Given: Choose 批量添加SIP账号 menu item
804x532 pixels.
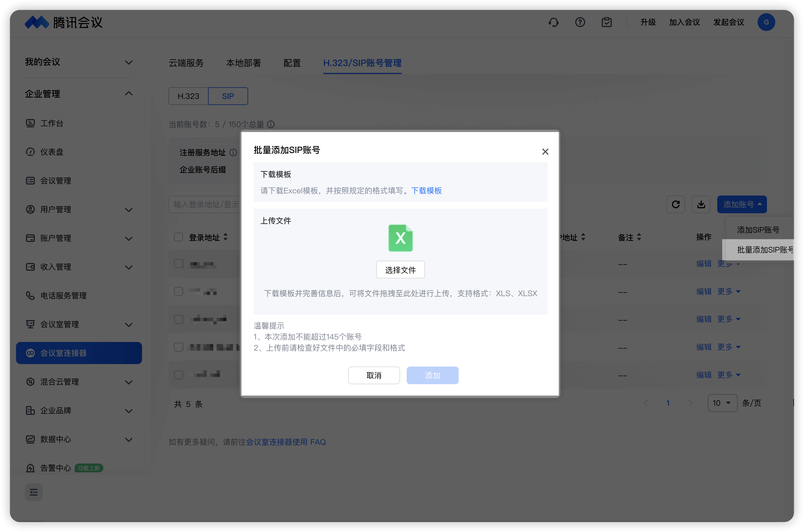Looking at the screenshot, I should (758, 250).
